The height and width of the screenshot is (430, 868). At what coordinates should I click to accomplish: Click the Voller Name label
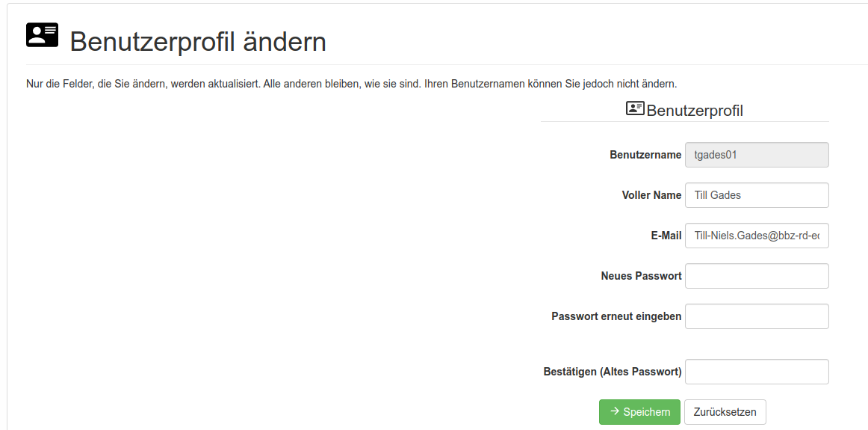[651, 195]
